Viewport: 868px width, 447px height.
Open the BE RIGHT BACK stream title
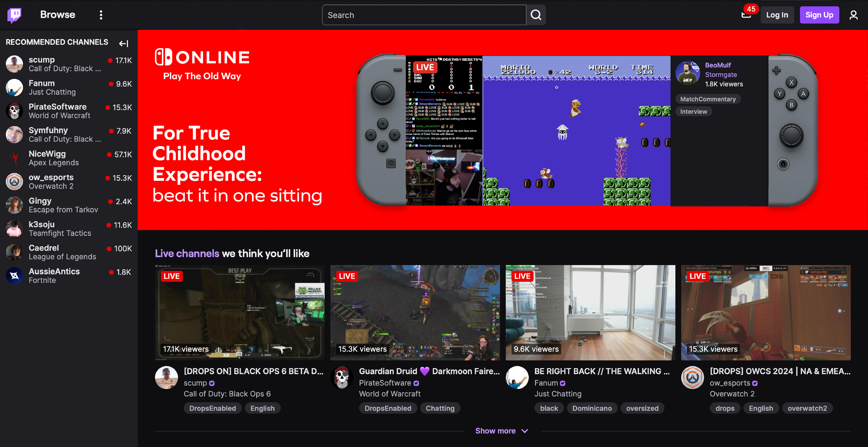pos(602,371)
